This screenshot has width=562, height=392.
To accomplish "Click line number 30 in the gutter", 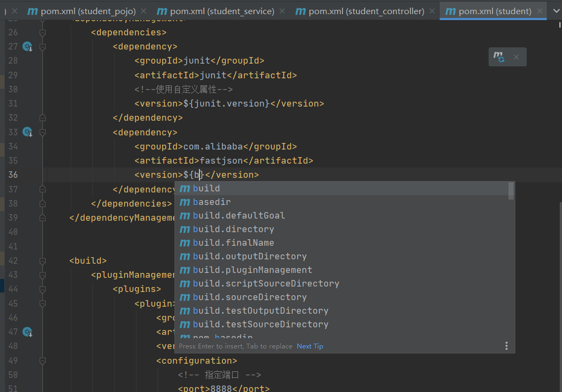I will point(13,89).
